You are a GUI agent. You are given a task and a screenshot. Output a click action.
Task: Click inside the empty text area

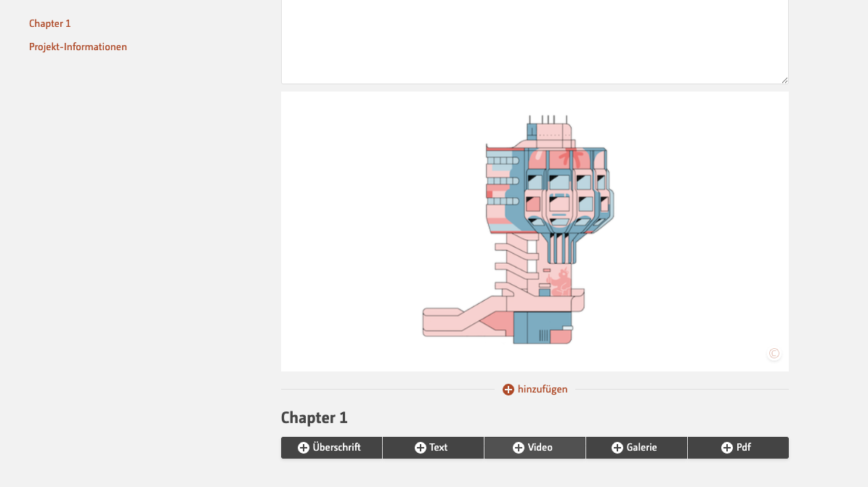[x=535, y=41]
